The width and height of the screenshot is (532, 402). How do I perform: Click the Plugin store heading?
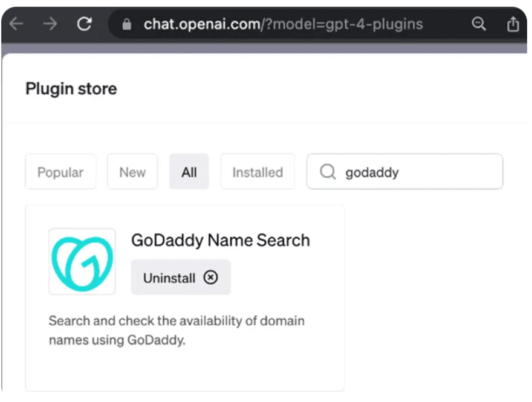(x=71, y=89)
